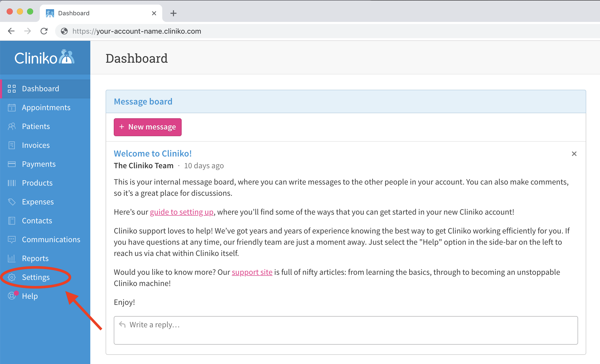Click the Reports bar chart icon
The height and width of the screenshot is (364, 600).
coord(12,258)
